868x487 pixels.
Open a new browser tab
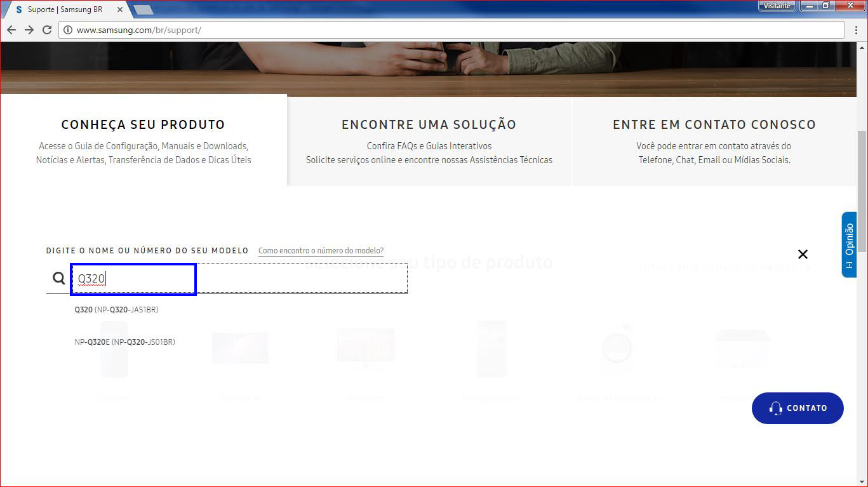143,10
